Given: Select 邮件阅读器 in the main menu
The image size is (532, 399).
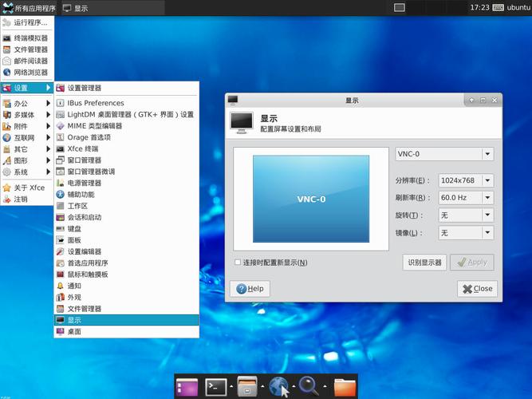Looking at the screenshot, I should pos(27,61).
